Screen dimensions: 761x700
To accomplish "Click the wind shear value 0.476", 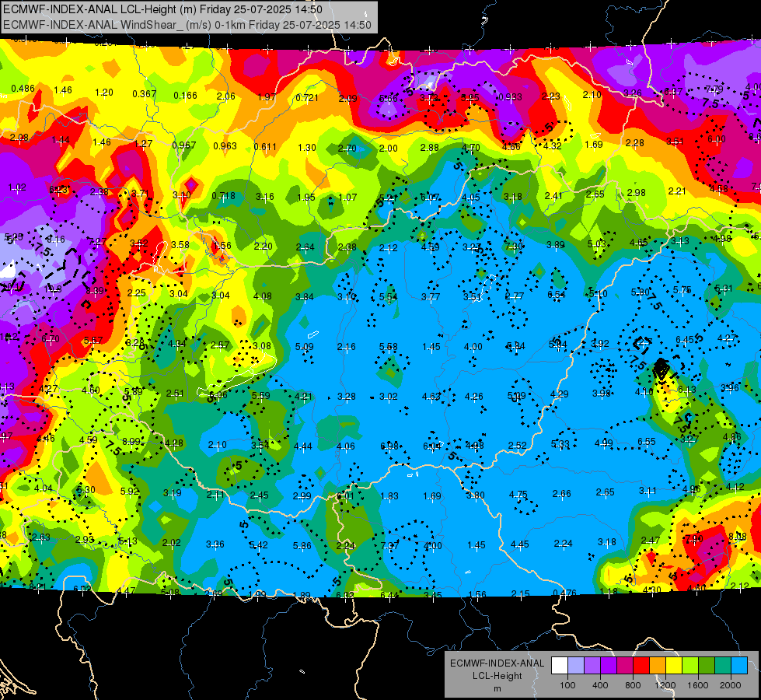I will tap(564, 593).
